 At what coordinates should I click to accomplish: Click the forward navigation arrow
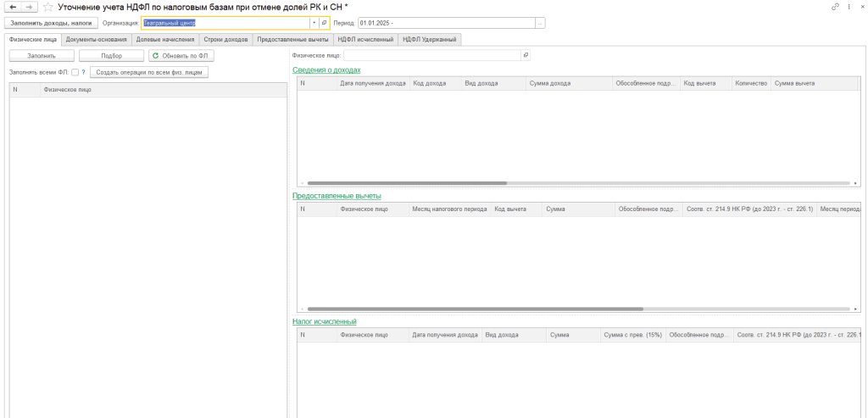click(30, 7)
